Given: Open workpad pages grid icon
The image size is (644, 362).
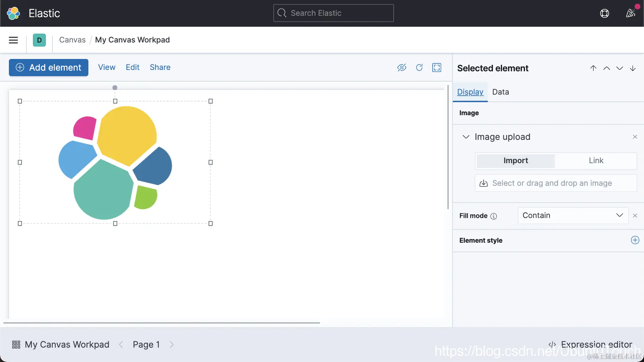Looking at the screenshot, I should pyautogui.click(x=16, y=345).
